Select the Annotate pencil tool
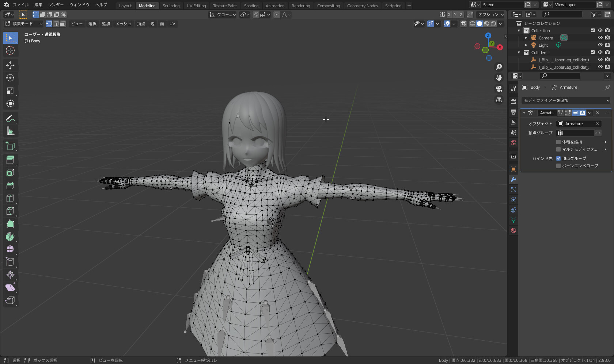 pyautogui.click(x=10, y=118)
